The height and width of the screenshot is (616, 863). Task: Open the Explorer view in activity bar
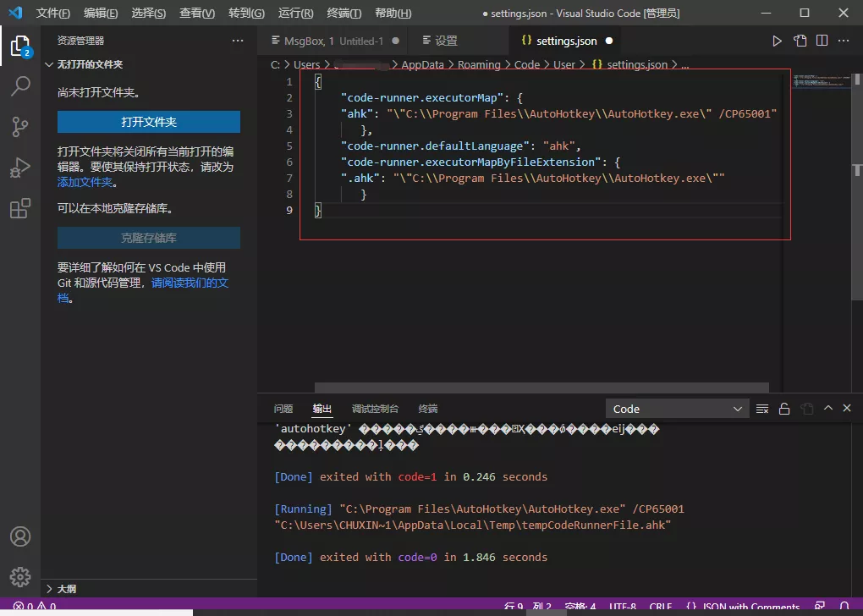[x=21, y=48]
